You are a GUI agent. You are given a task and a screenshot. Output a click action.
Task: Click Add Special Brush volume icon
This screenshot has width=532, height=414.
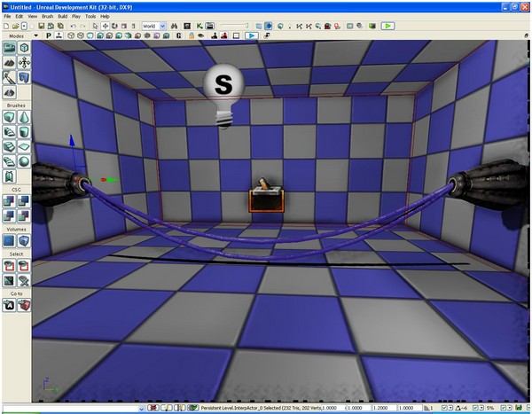9,241
